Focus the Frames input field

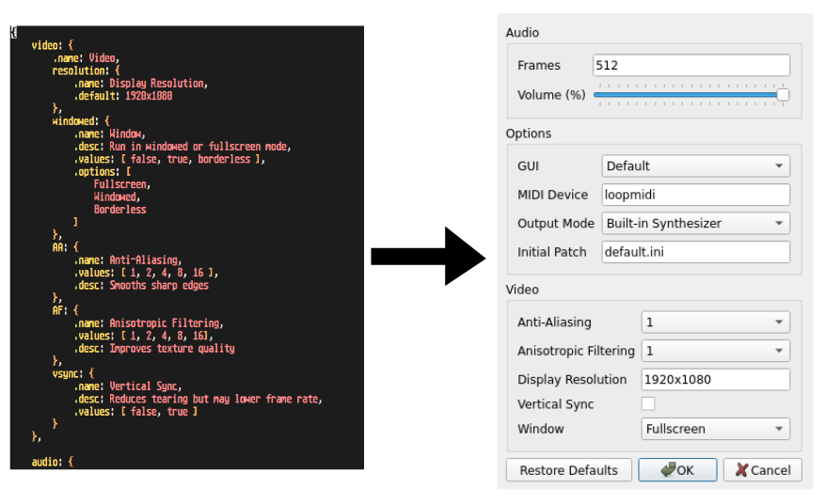tap(691, 65)
